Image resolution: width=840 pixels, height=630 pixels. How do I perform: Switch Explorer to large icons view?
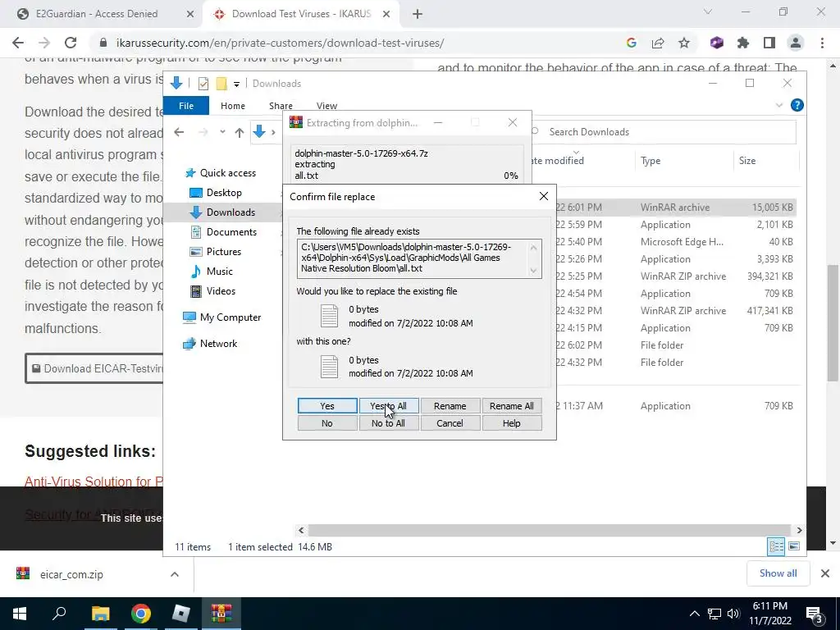point(794,546)
